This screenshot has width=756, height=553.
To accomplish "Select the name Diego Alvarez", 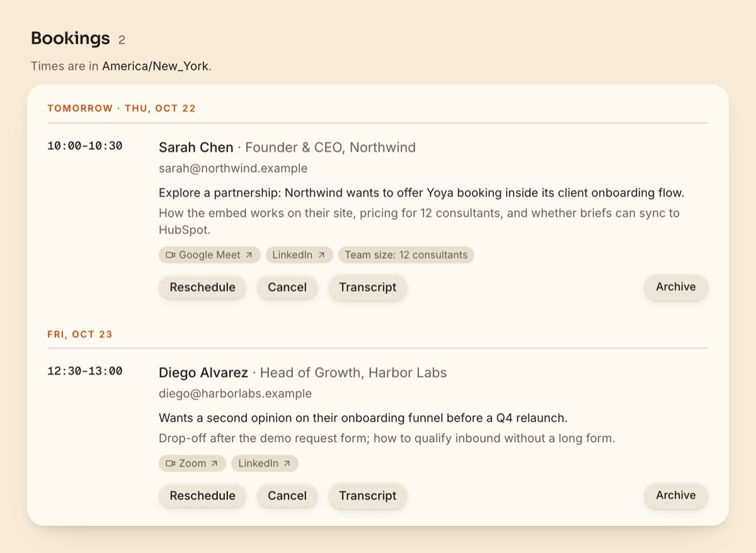I will tap(203, 372).
